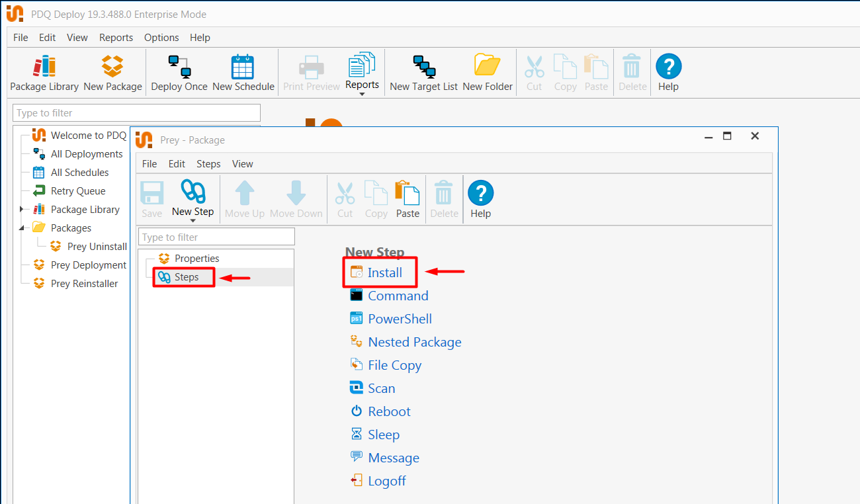Image resolution: width=860 pixels, height=504 pixels.
Task: Select Prey Deployment in the main tree
Action: (88, 265)
